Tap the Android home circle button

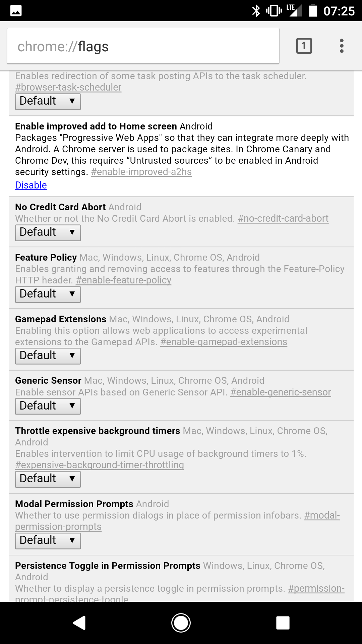181,623
